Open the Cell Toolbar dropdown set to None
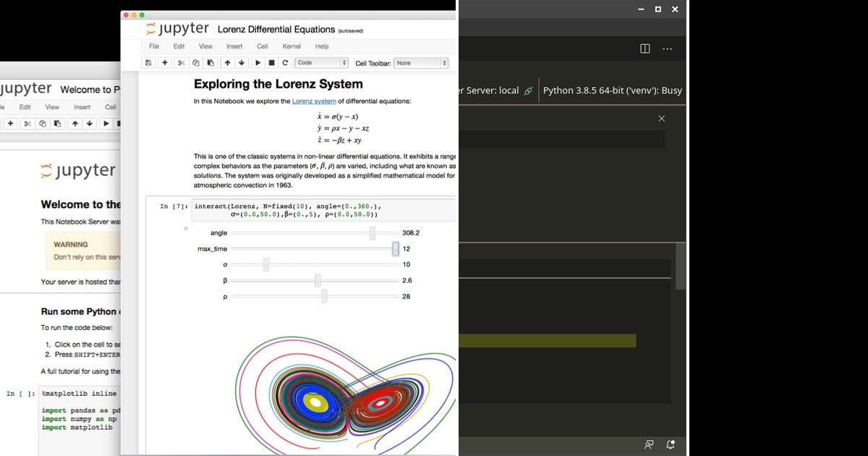Viewport: 868px width, 456px height. tap(420, 63)
